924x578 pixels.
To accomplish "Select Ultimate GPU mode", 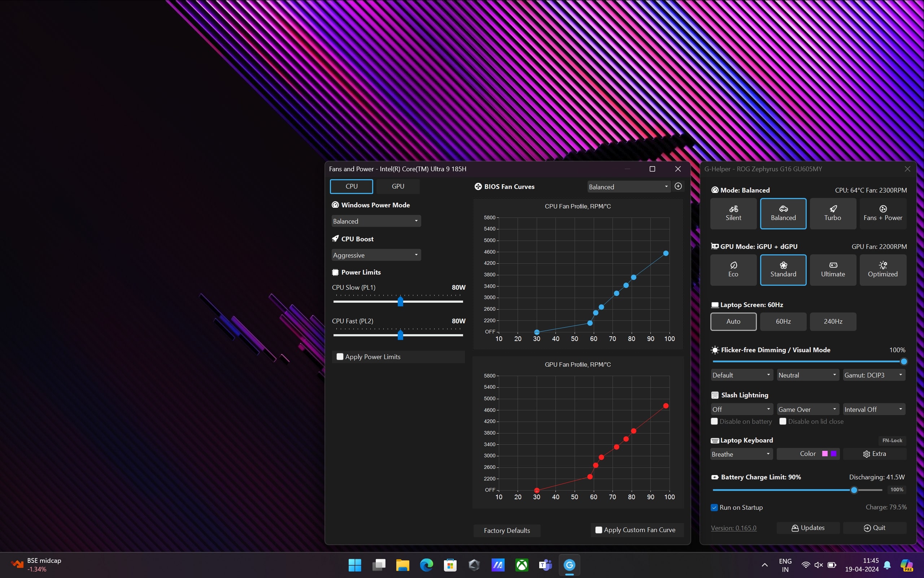I will [x=833, y=270].
